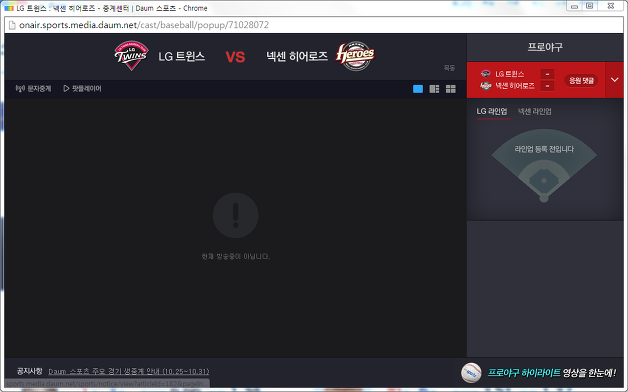Click the baseball icon in highlight banner
This screenshot has height=392, width=628.
click(x=471, y=372)
